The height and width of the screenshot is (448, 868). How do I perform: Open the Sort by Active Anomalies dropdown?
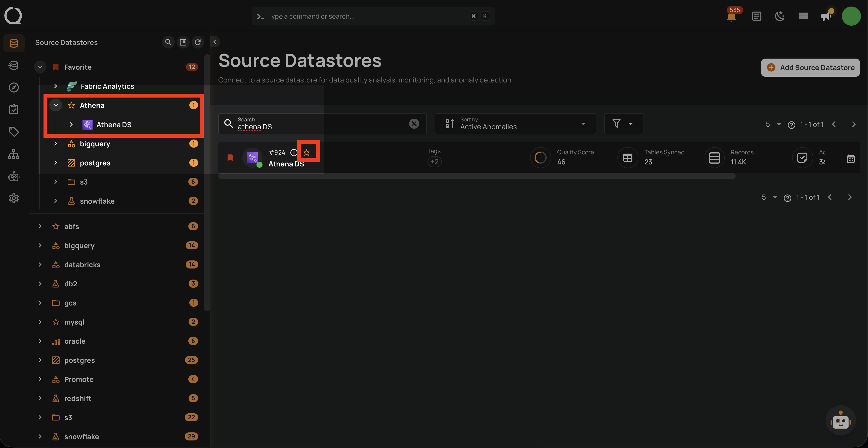tap(515, 124)
